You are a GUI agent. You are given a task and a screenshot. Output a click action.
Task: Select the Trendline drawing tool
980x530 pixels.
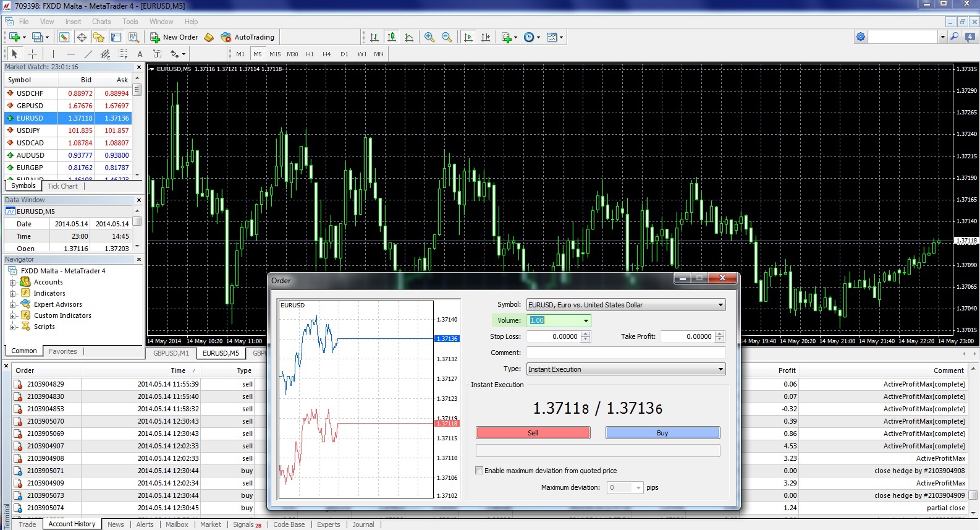pyautogui.click(x=88, y=54)
